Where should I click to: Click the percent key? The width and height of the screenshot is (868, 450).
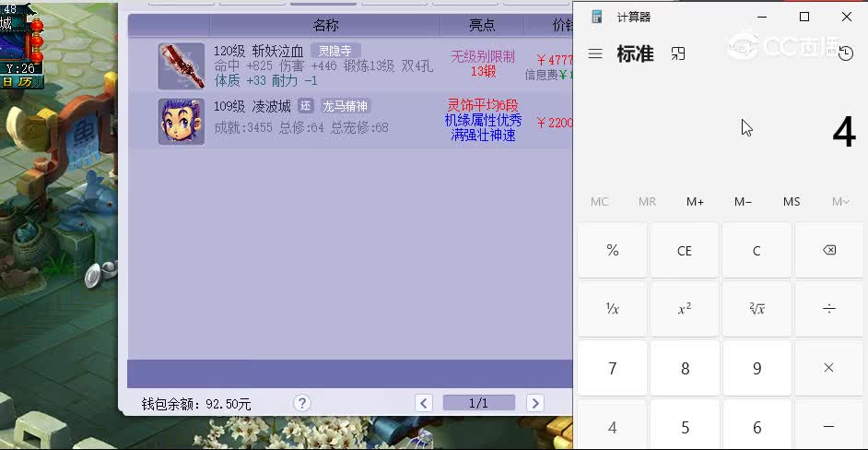pyautogui.click(x=612, y=251)
